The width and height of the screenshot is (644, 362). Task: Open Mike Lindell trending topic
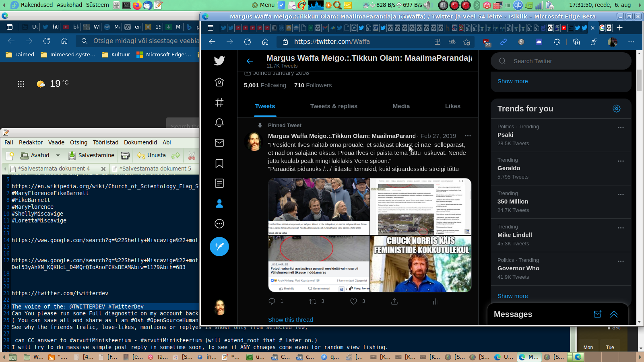point(561,235)
